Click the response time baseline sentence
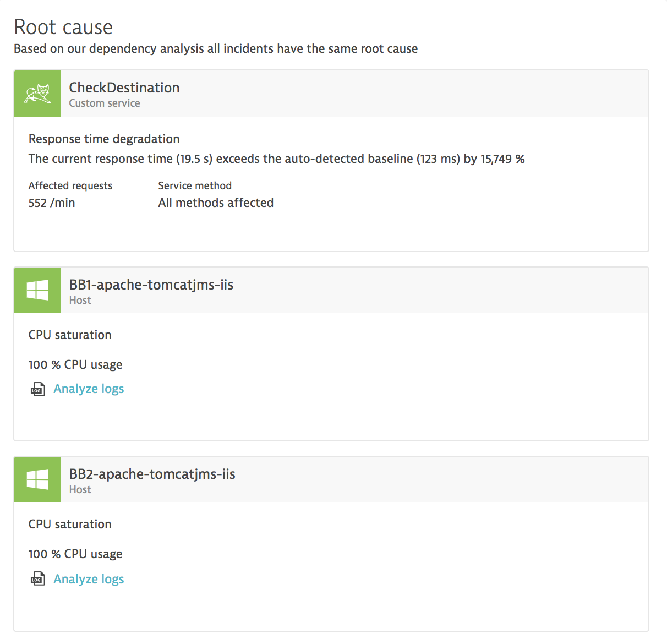This screenshot has height=644, width=667. [x=277, y=159]
